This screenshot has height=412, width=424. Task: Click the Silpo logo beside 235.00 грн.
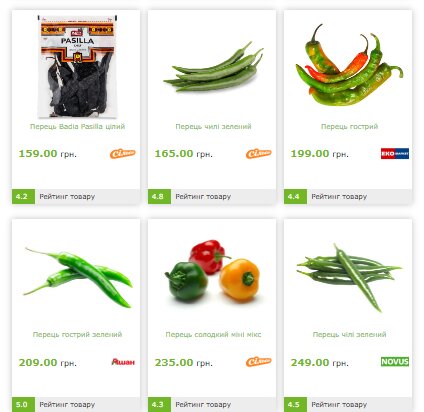(x=259, y=362)
